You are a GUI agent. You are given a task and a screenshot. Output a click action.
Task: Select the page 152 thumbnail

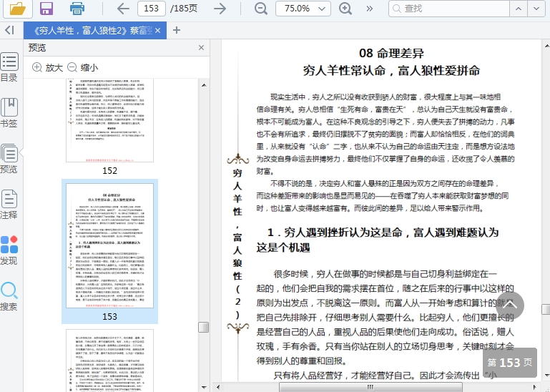click(x=109, y=122)
